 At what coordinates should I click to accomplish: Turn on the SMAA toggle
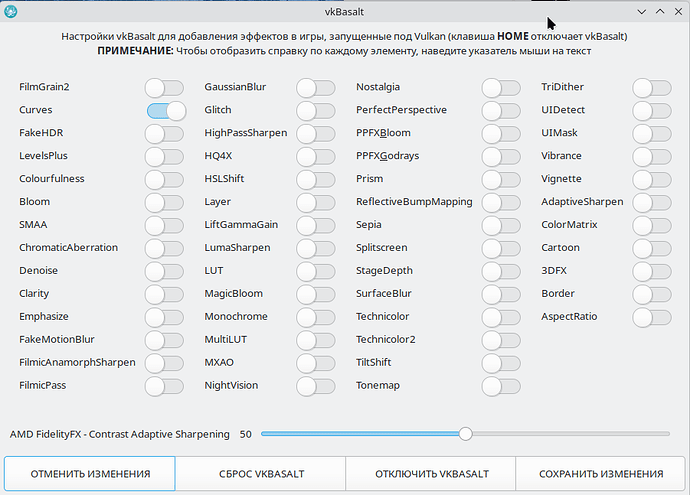[164, 225]
